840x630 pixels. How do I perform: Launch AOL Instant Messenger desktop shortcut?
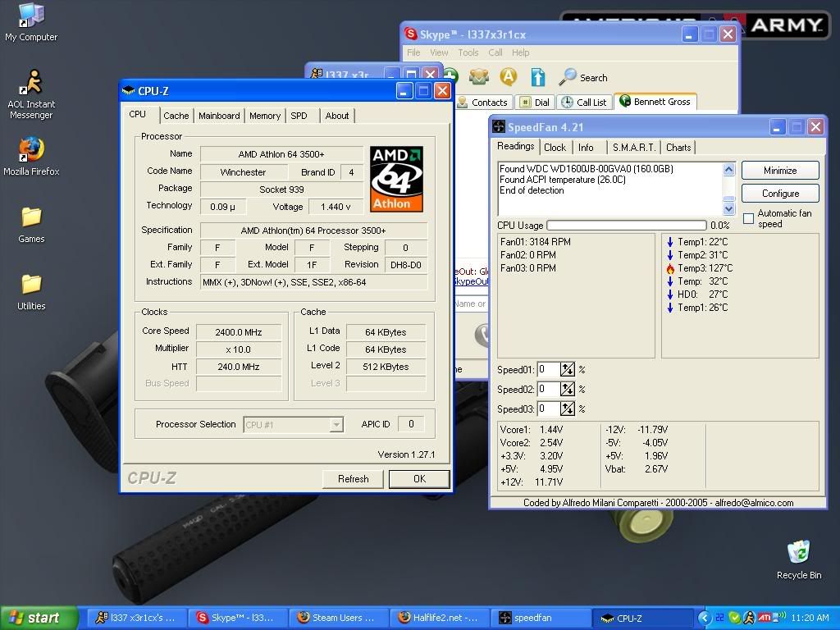31,95
